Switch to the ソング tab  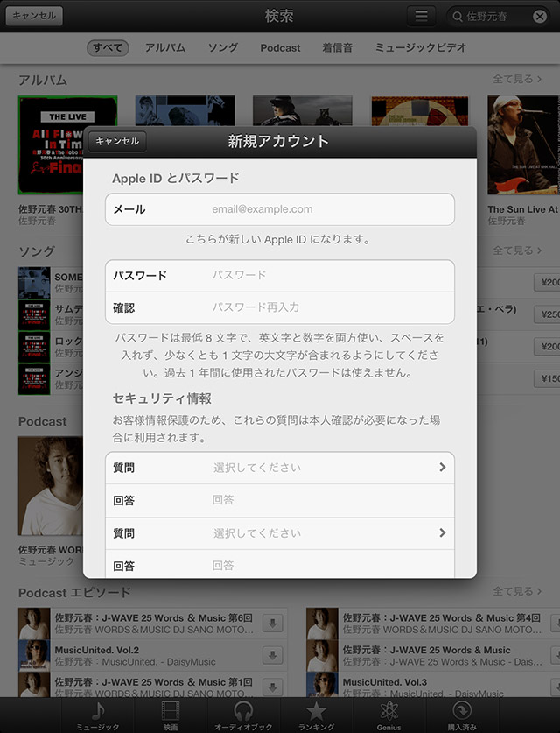223,47
